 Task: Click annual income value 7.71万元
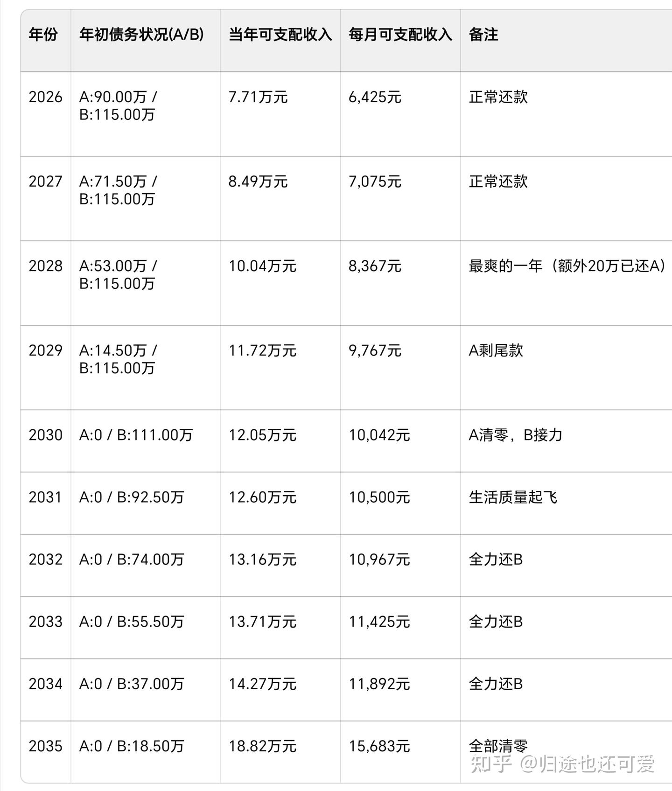pos(258,97)
